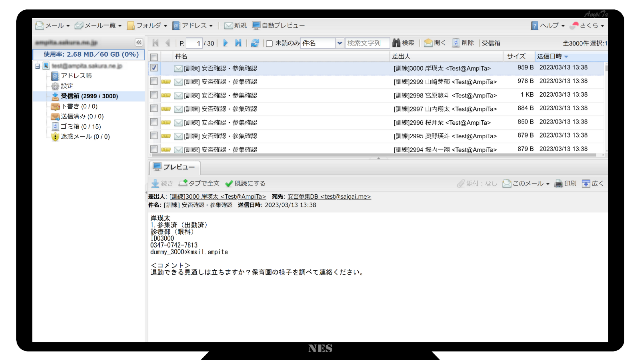Viewport: 640px width, 360px height.
Task: Click the 検索 binoculars search button
Action: point(403,43)
